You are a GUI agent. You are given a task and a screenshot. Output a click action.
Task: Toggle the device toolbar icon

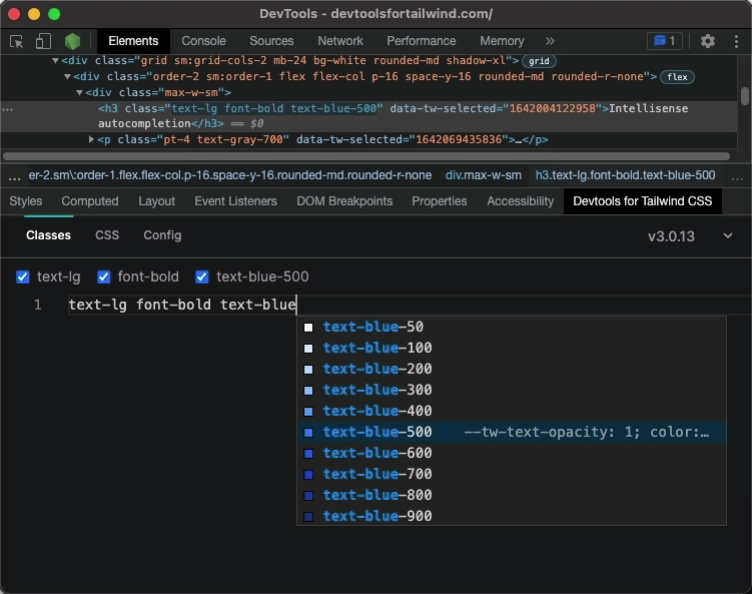43,41
